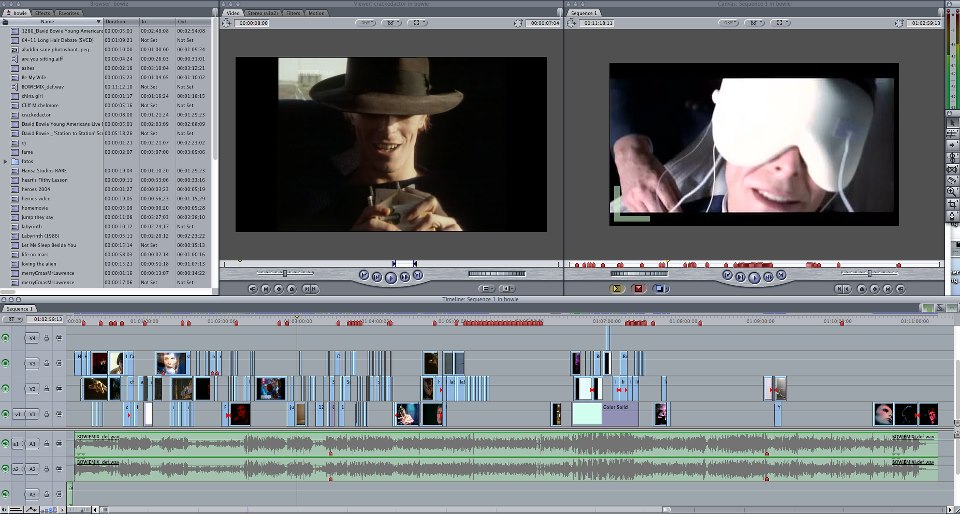Select the Selection arrow tool in tool palette
Viewport: 960px width, 514px height.
click(953, 122)
